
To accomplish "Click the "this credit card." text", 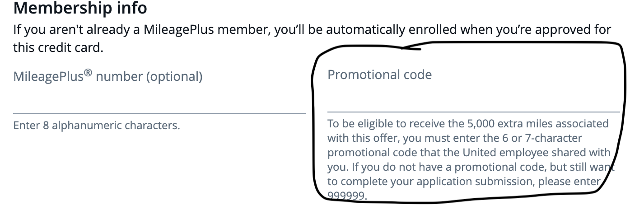I will coord(58,47).
